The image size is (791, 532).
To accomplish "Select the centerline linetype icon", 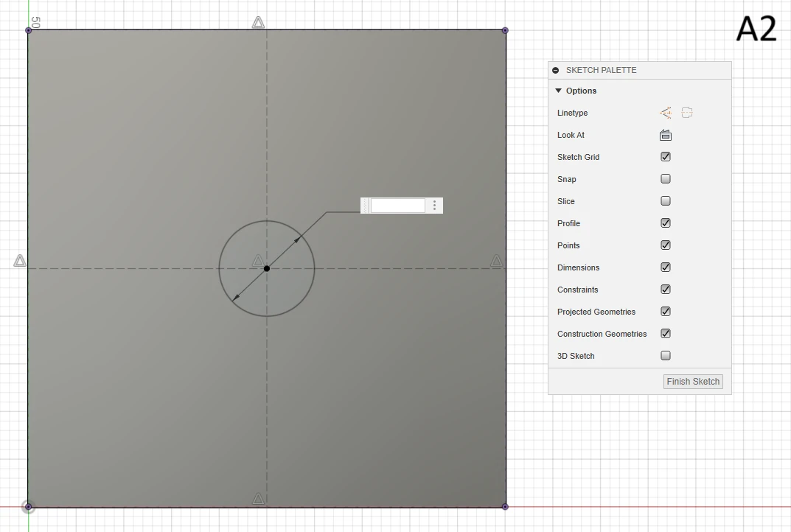I will click(686, 113).
